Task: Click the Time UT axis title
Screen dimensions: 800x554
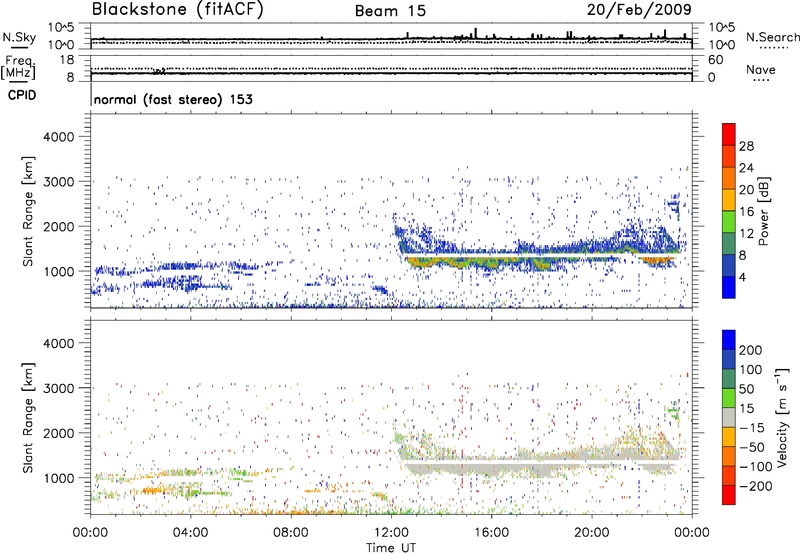Action: [391, 548]
